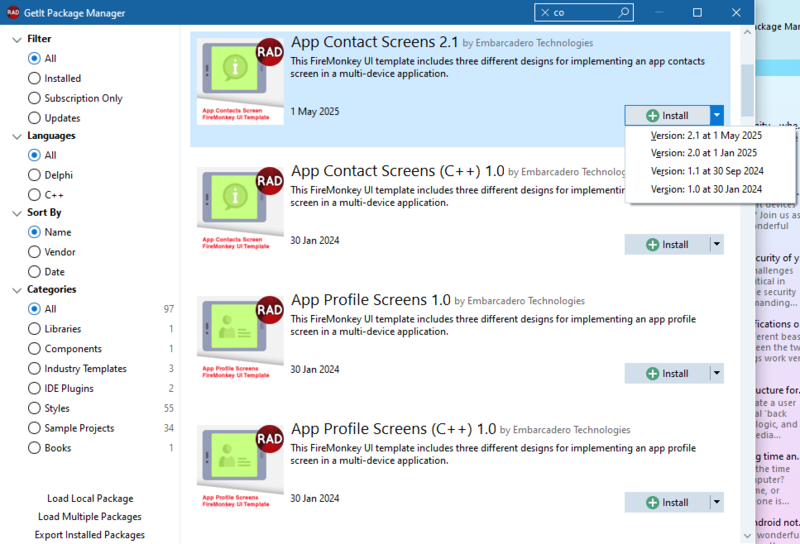Screen dimensions: 800x544
Task: Choose Version 1.0 at 30 Jan 2024
Action: pyautogui.click(x=706, y=189)
